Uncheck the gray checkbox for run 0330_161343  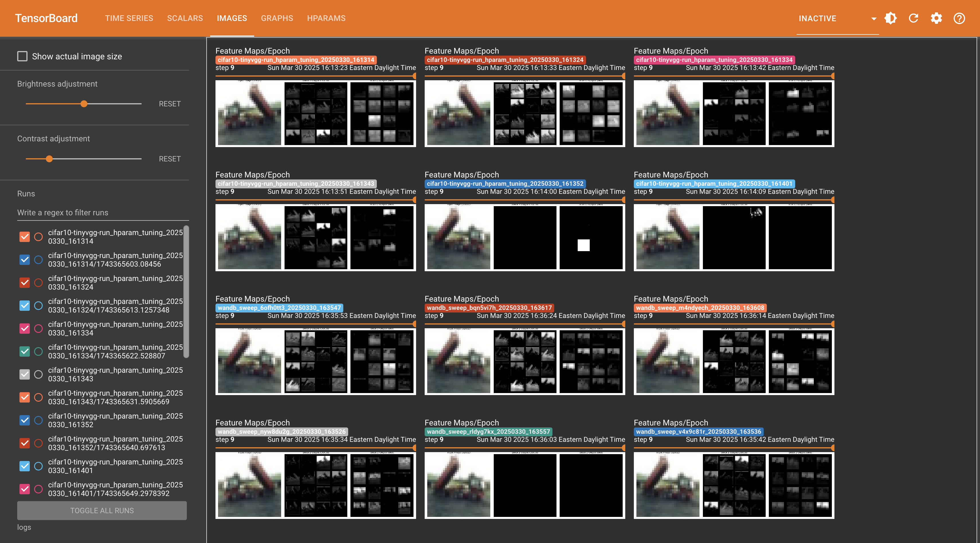[25, 374]
